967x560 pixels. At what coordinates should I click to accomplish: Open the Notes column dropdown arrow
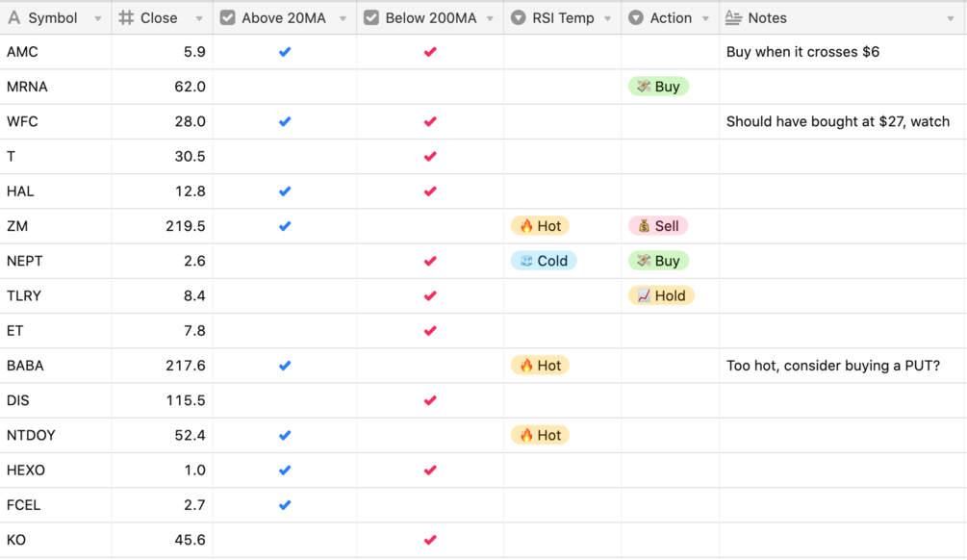pyautogui.click(x=951, y=18)
